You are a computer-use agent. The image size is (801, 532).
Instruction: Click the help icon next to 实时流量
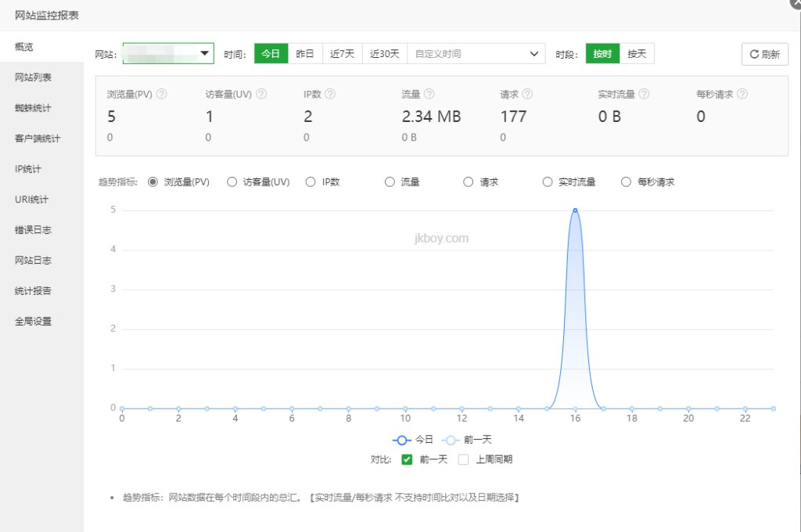click(644, 94)
